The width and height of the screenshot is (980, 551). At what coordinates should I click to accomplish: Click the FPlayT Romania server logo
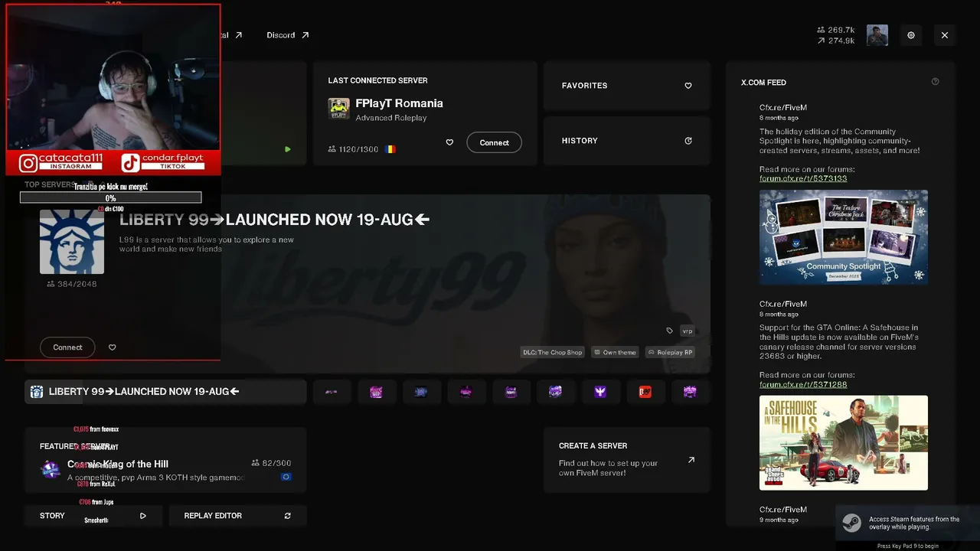(339, 109)
